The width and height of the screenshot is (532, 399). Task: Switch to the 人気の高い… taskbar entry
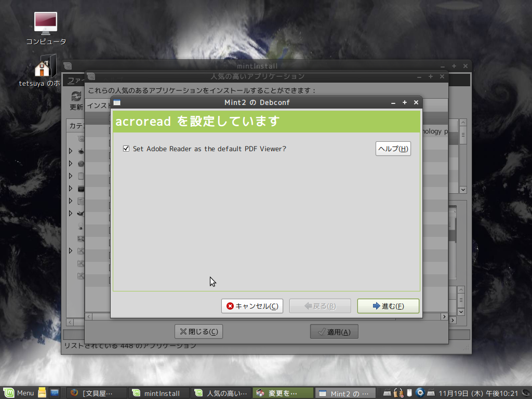click(221, 393)
